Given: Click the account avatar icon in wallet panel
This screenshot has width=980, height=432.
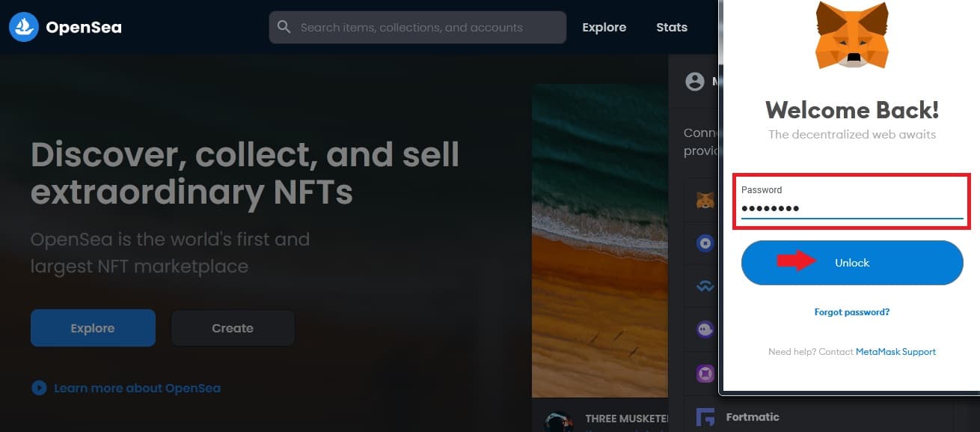Looking at the screenshot, I should point(695,82).
